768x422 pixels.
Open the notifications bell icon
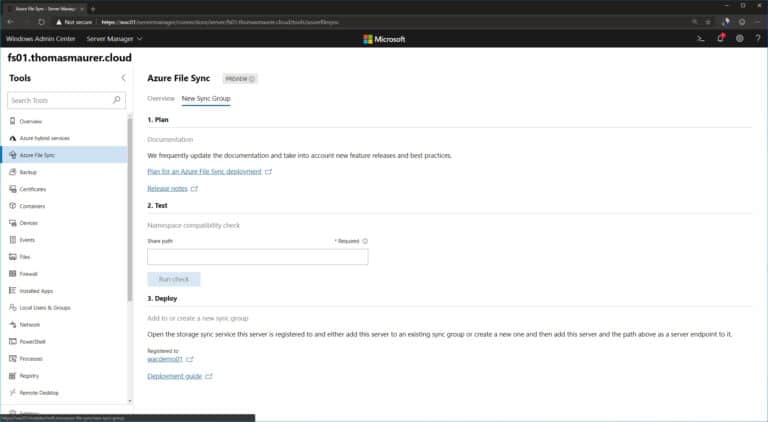(x=720, y=38)
